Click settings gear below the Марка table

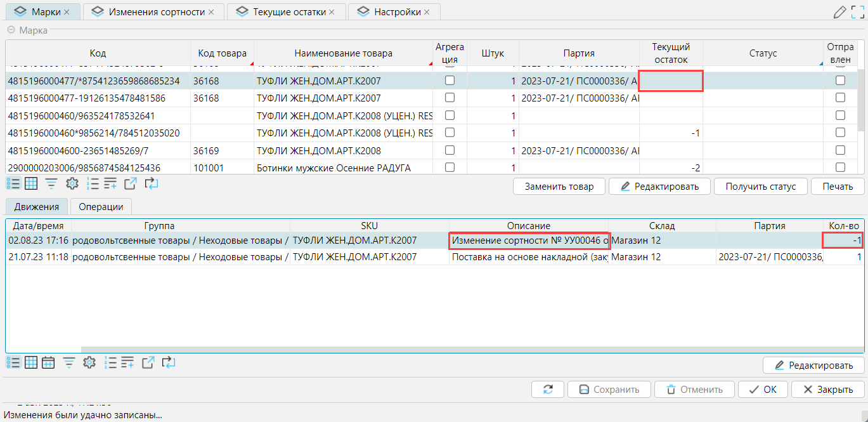coord(72,184)
